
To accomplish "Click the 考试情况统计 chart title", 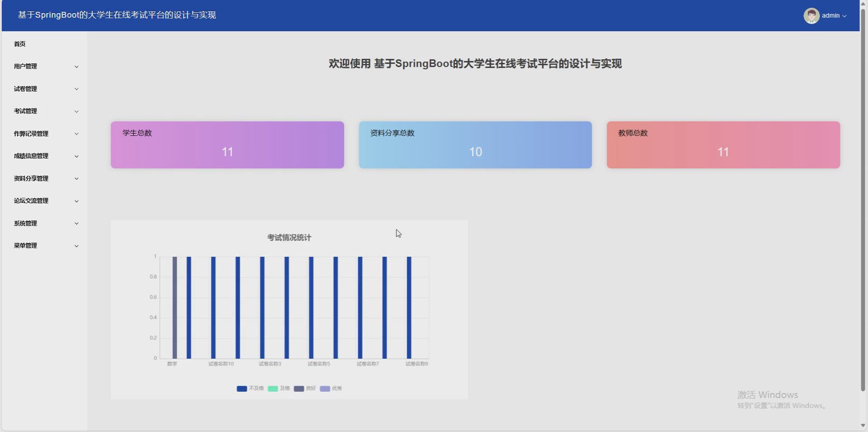I will [289, 238].
